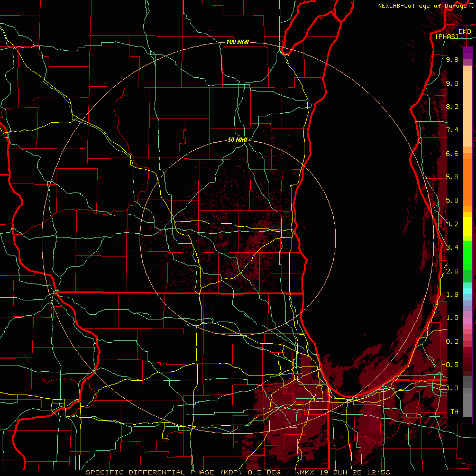Click the -0.5 legend value

coord(450,365)
